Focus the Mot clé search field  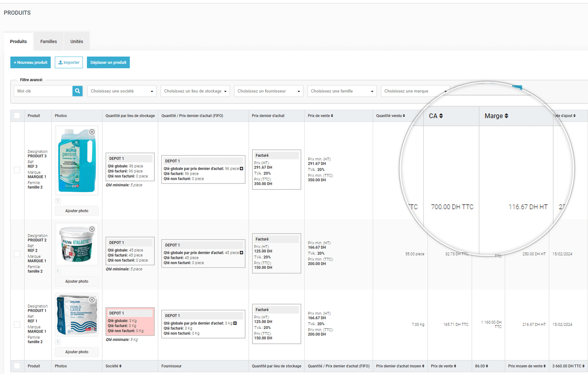[x=43, y=91]
